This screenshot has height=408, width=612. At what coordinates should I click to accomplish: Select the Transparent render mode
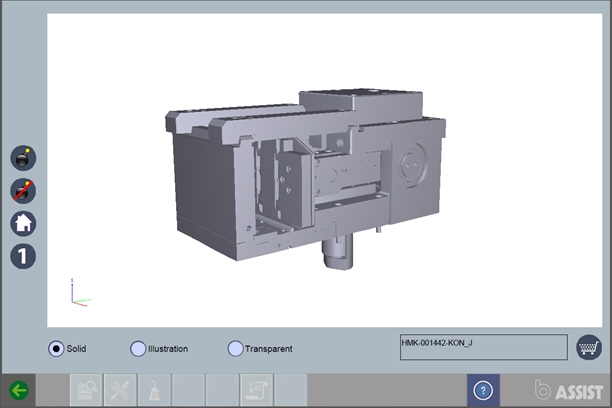tap(235, 349)
